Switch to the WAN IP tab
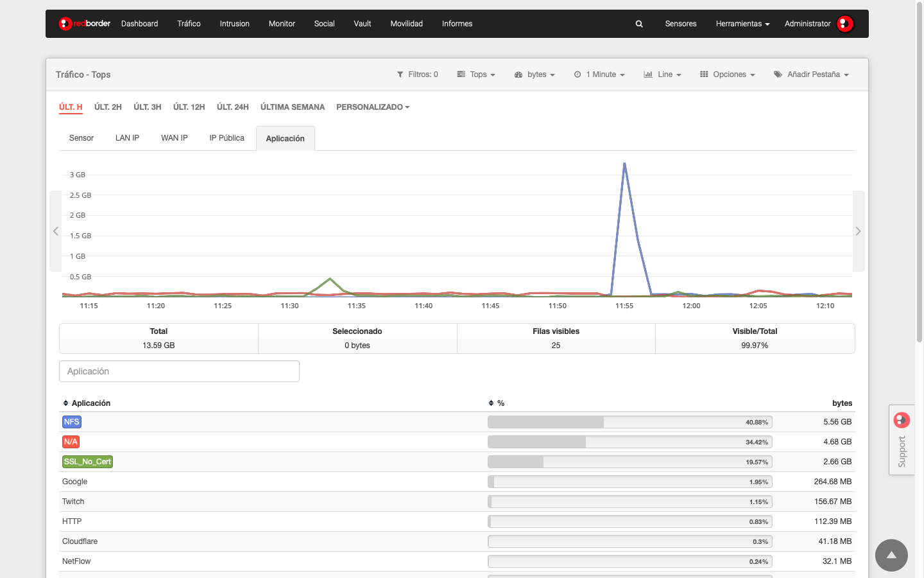The height and width of the screenshot is (578, 924). [175, 138]
